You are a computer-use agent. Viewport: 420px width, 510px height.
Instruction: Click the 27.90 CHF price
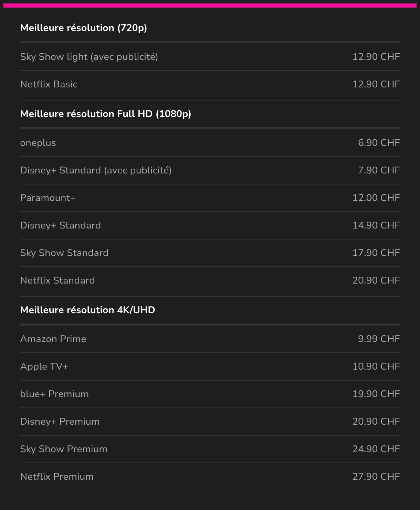(x=376, y=477)
